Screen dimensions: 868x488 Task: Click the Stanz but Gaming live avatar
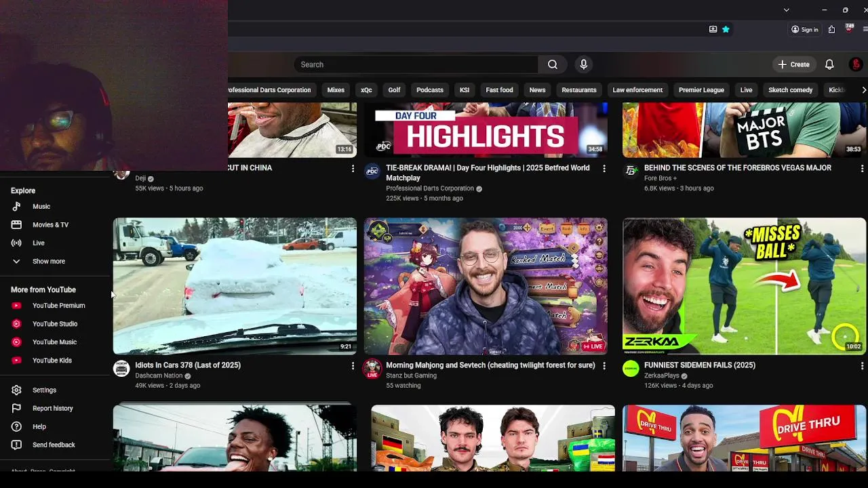click(x=372, y=369)
